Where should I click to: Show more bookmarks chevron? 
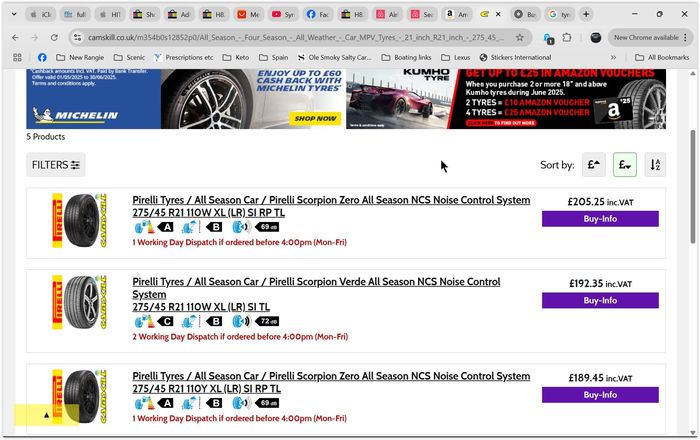click(613, 57)
